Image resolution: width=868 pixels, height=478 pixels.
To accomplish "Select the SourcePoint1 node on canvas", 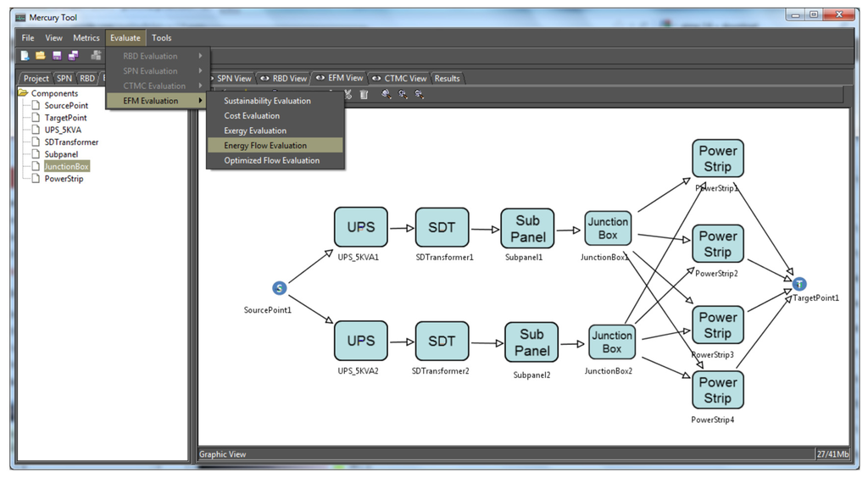I will point(280,288).
